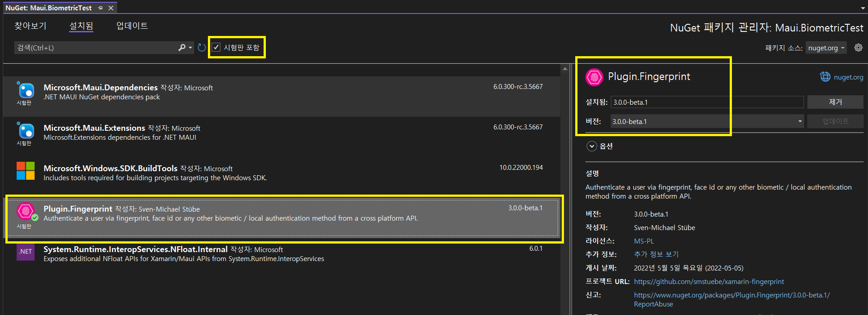
Task: Switch to the 업데이트 updates tab
Action: click(x=132, y=26)
